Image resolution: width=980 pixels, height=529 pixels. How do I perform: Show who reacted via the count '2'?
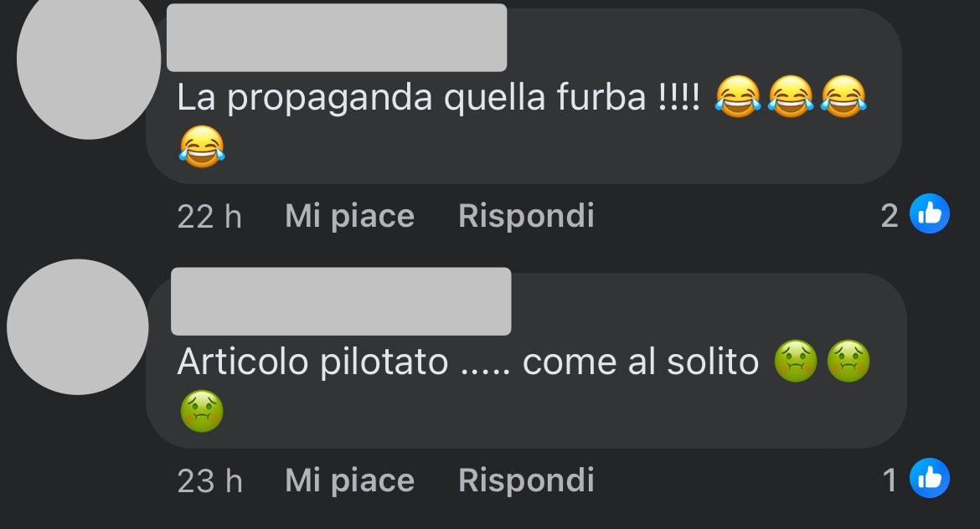pos(890,216)
